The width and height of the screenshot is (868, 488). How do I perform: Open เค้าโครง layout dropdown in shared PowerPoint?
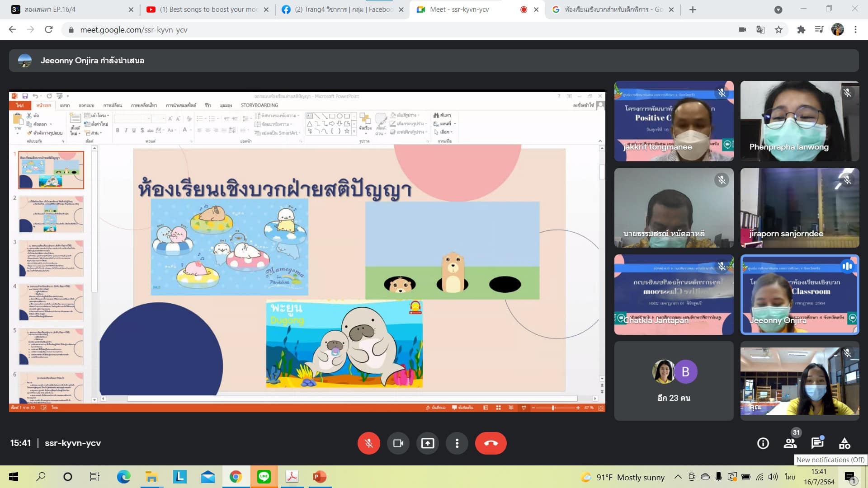coord(97,116)
